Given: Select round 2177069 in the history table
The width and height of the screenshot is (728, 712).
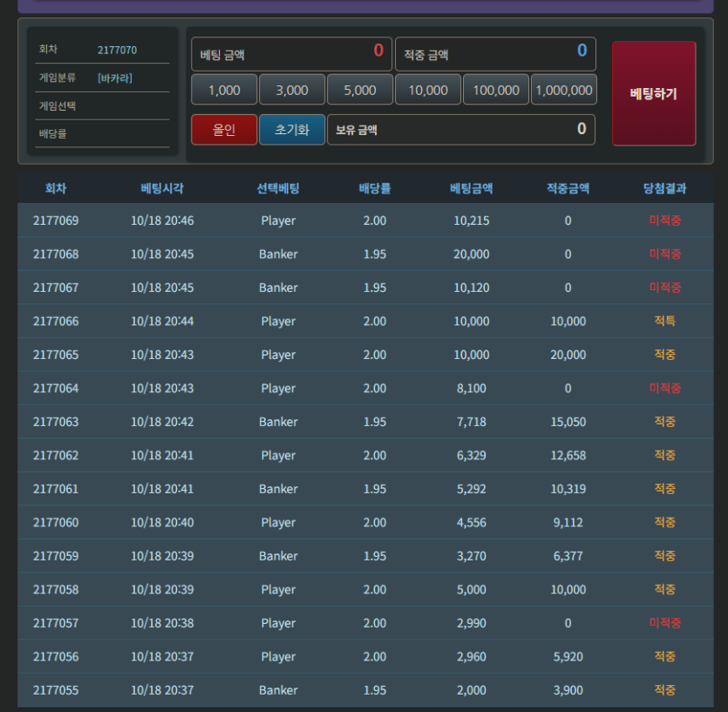Looking at the screenshot, I should coord(56,220).
